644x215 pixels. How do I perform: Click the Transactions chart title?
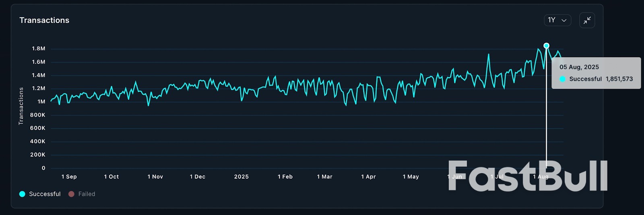click(44, 20)
